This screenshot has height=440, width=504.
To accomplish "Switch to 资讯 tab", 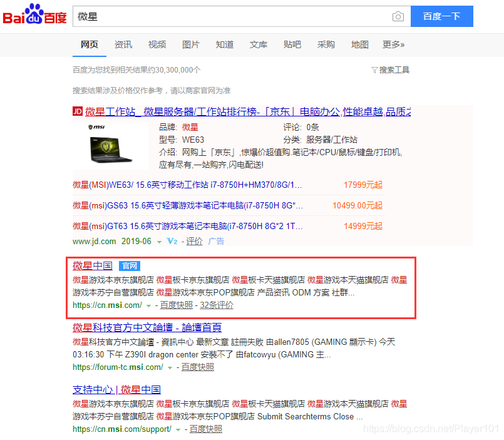I will [x=123, y=44].
